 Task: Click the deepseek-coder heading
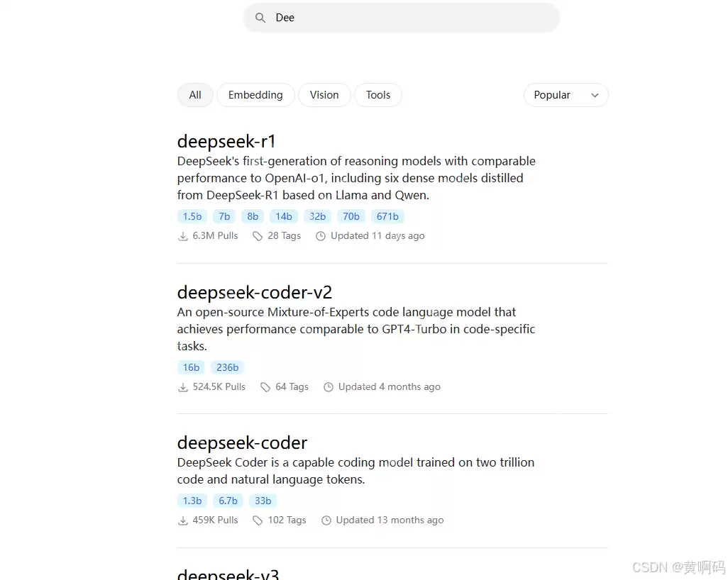tap(242, 442)
